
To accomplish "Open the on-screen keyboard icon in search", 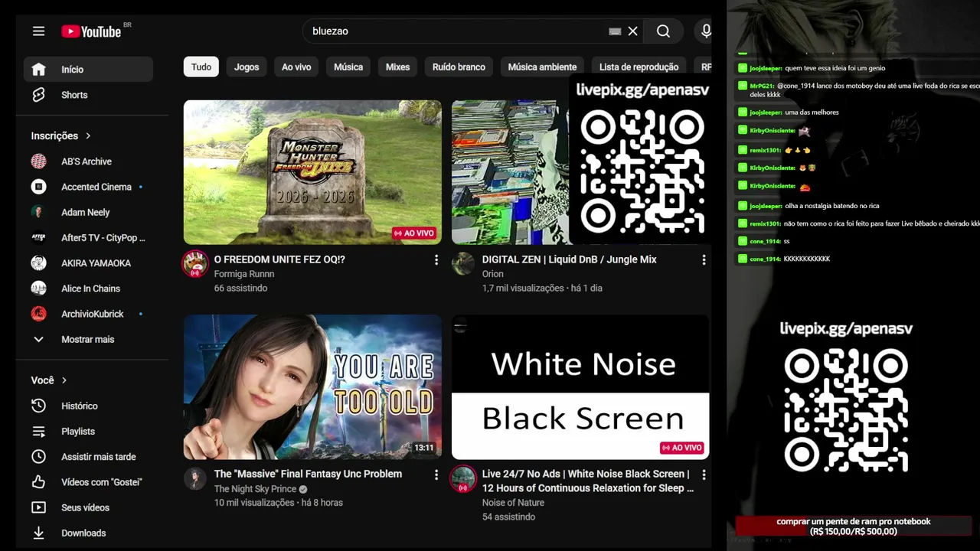I will click(x=614, y=31).
